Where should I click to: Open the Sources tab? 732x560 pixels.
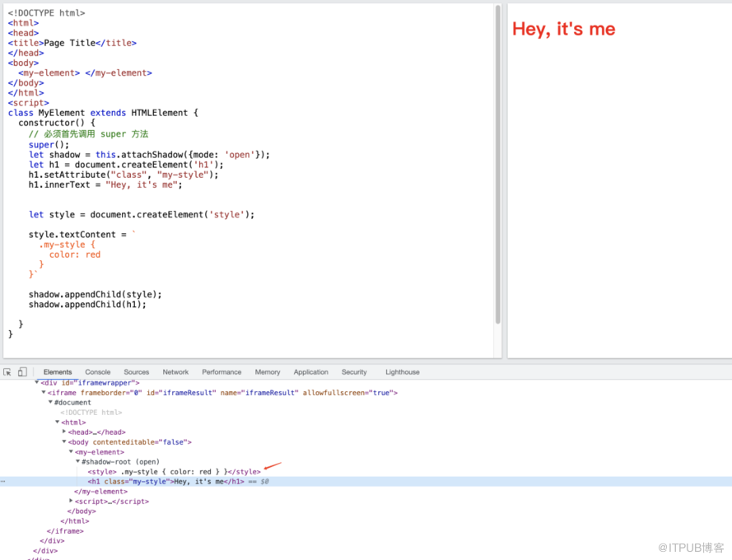136,372
